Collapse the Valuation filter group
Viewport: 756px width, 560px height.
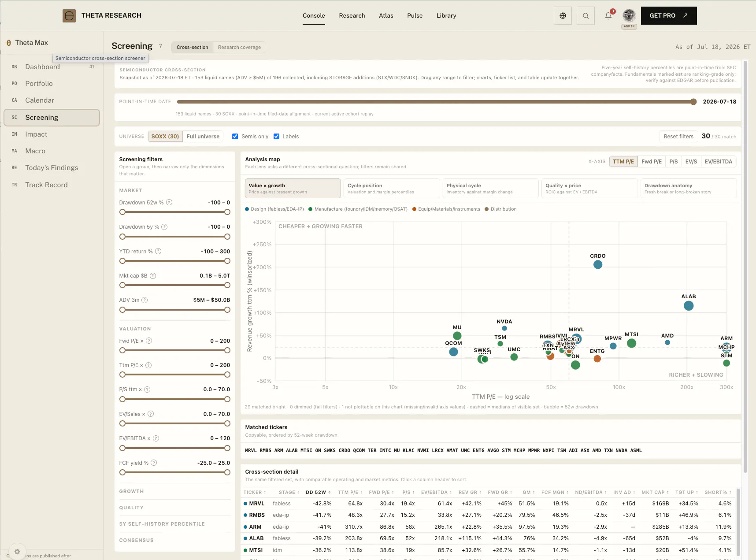coord(175,329)
